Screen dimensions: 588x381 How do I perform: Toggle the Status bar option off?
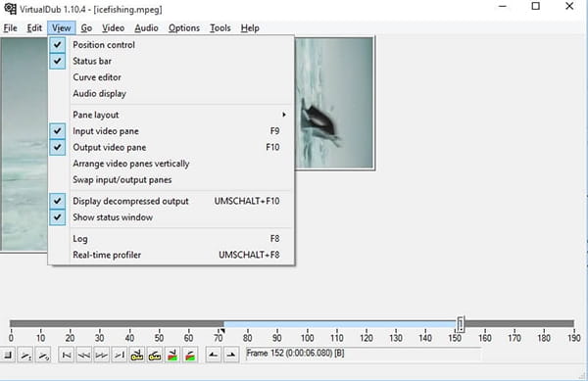coord(171,61)
